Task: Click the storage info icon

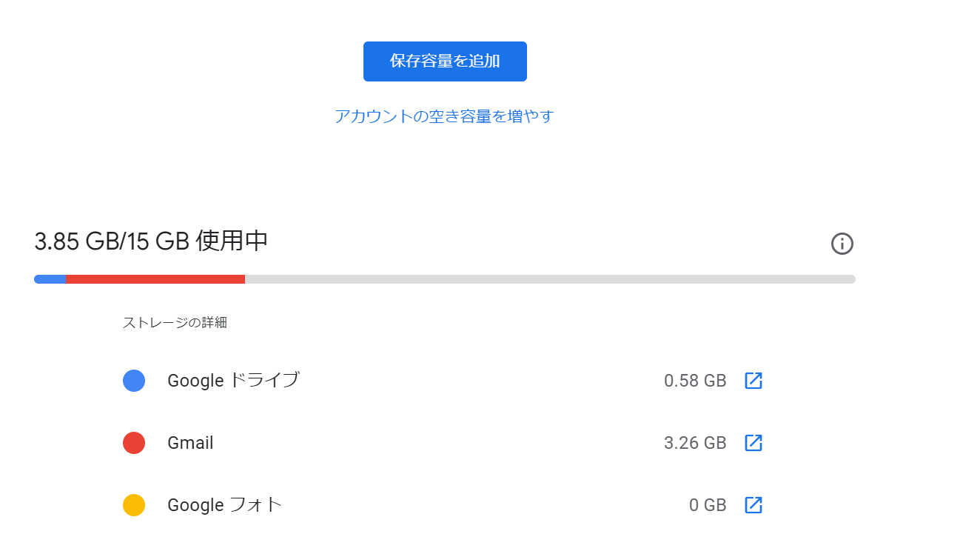Action: click(x=842, y=244)
